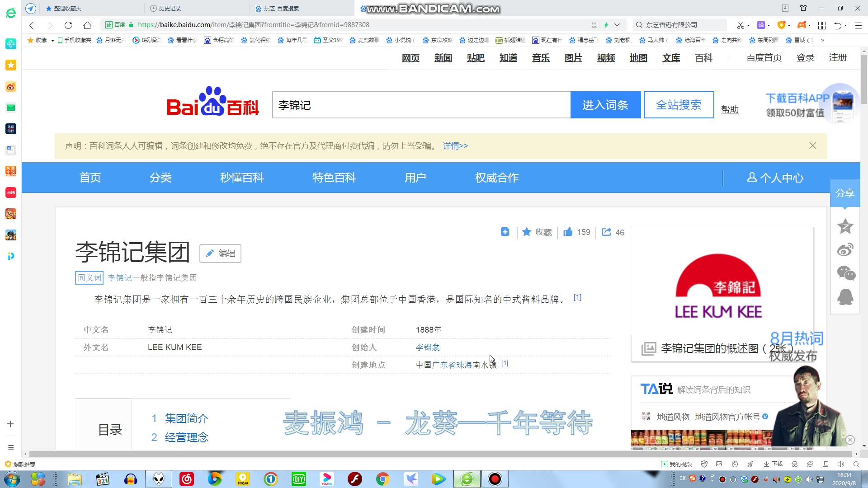
Task: Click 登录 in top navigation
Action: pyautogui.click(x=805, y=57)
